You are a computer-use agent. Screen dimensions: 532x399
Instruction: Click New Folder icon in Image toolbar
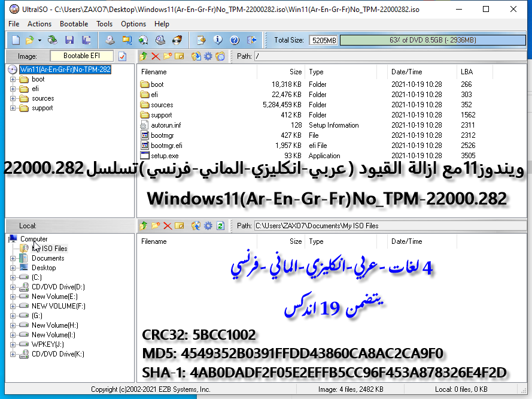point(168,56)
